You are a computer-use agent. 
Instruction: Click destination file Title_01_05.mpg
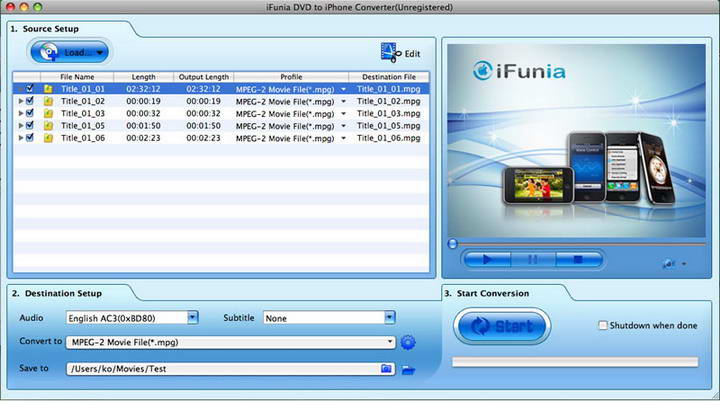[388, 125]
